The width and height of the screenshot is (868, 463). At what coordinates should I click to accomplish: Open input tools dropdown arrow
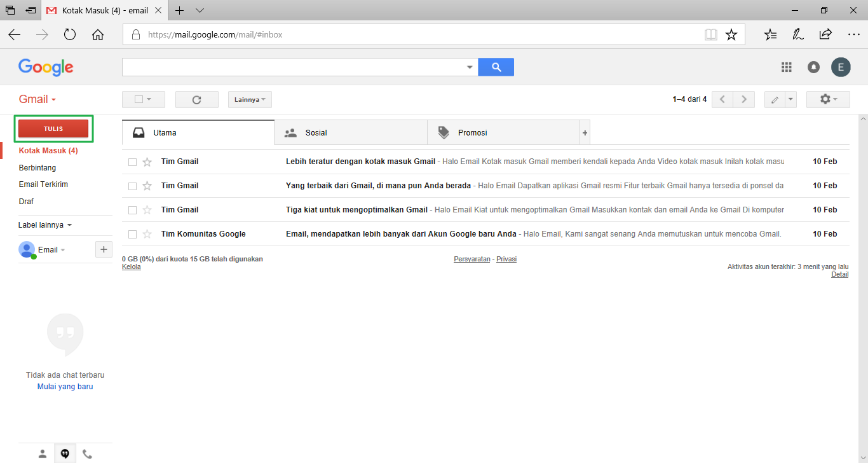[791, 100]
